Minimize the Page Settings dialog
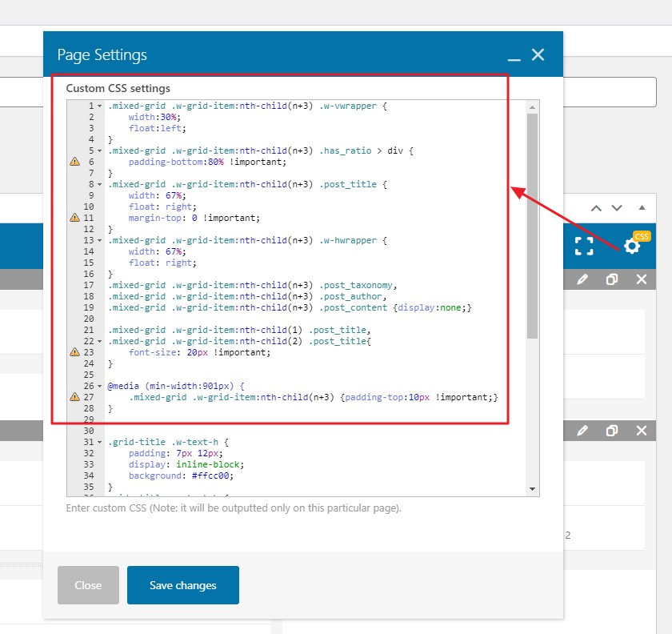Screen dimensions: 672x634 [x=514, y=59]
